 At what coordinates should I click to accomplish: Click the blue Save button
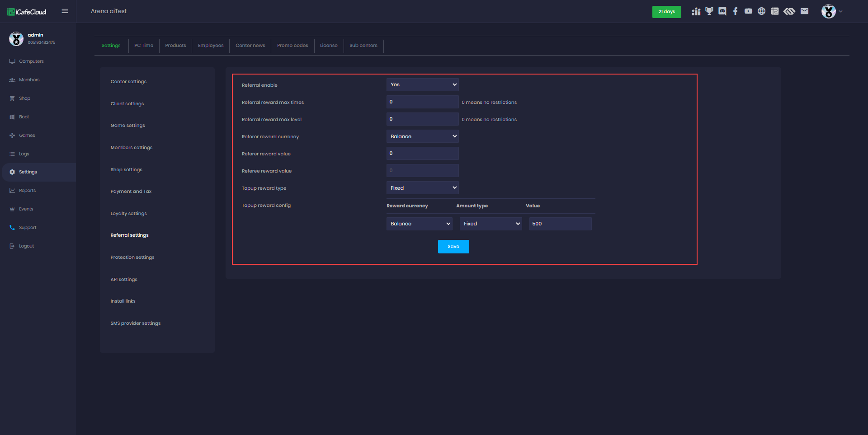tap(453, 247)
